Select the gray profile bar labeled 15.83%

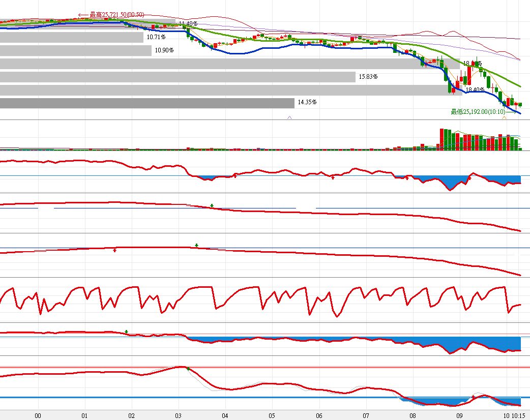(x=178, y=77)
